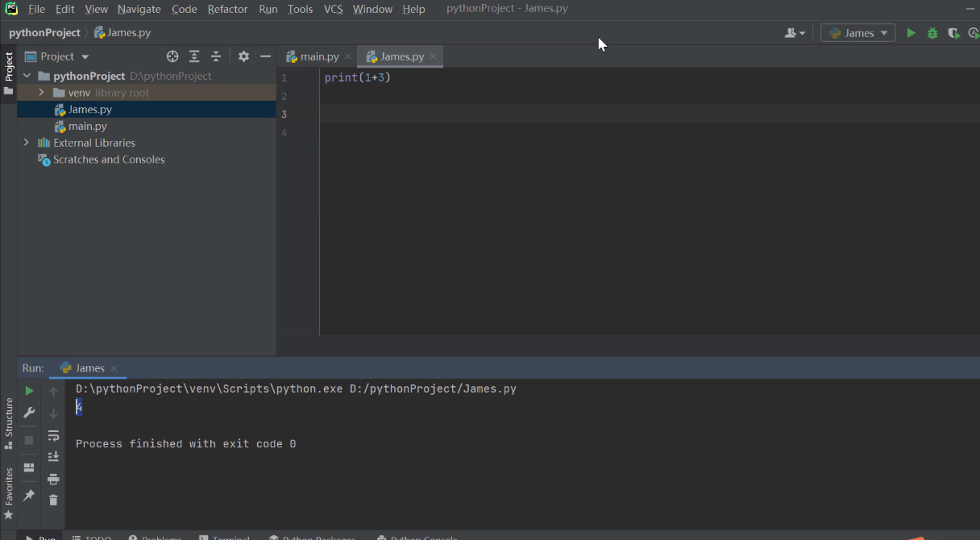The width and height of the screenshot is (980, 540).
Task: Select main.py in the Project tree
Action: [x=87, y=127]
